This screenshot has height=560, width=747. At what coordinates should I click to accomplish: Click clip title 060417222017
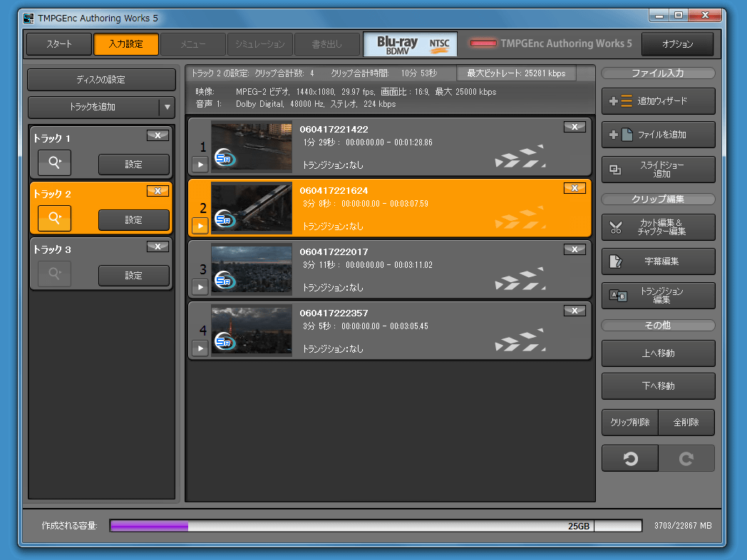click(334, 252)
